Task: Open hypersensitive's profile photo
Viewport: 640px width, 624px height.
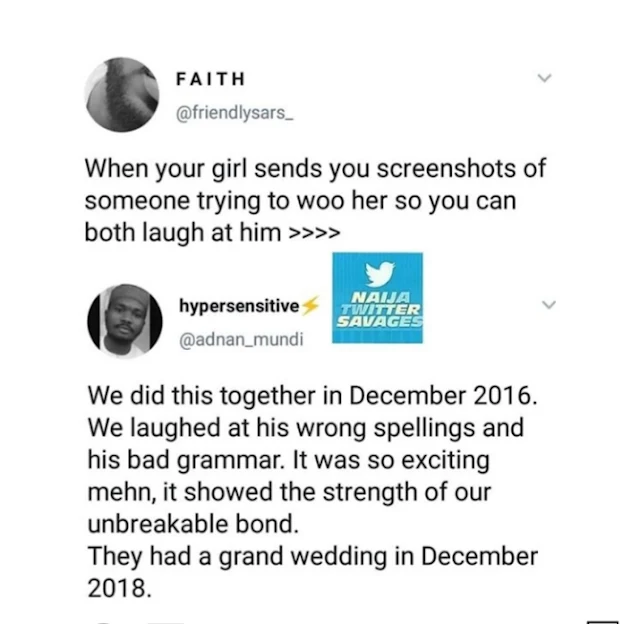Action: [125, 321]
